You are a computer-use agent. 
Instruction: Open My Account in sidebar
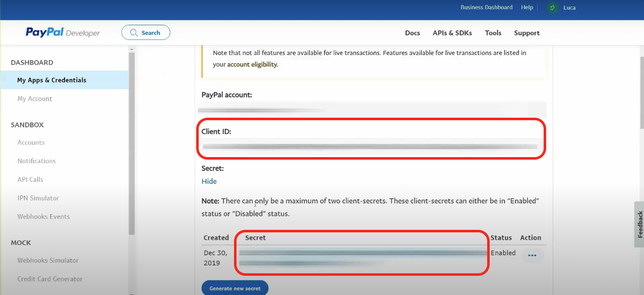[35, 99]
